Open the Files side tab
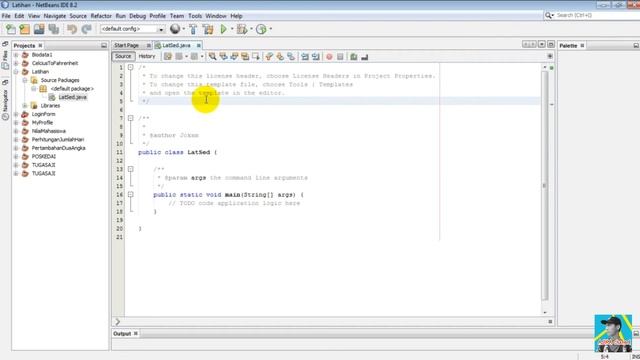This screenshot has height=360, width=640. [x=5, y=60]
